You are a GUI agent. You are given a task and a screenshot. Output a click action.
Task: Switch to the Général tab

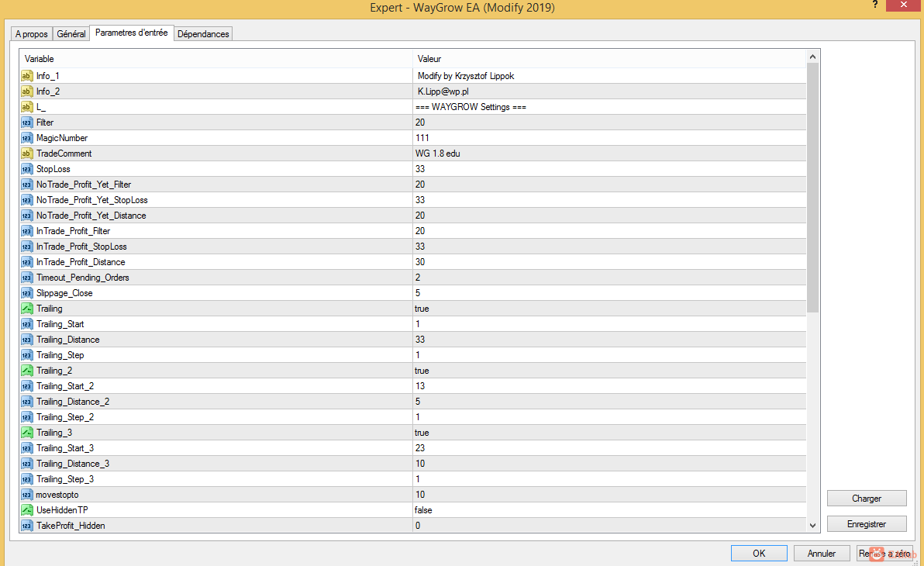coord(71,34)
